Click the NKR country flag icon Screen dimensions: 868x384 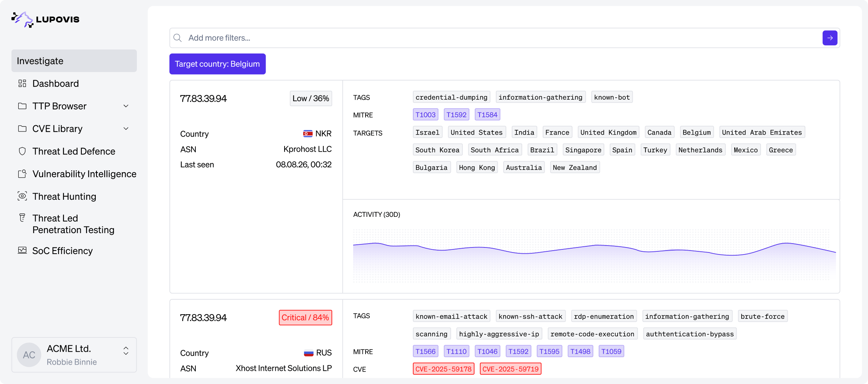[x=308, y=134]
